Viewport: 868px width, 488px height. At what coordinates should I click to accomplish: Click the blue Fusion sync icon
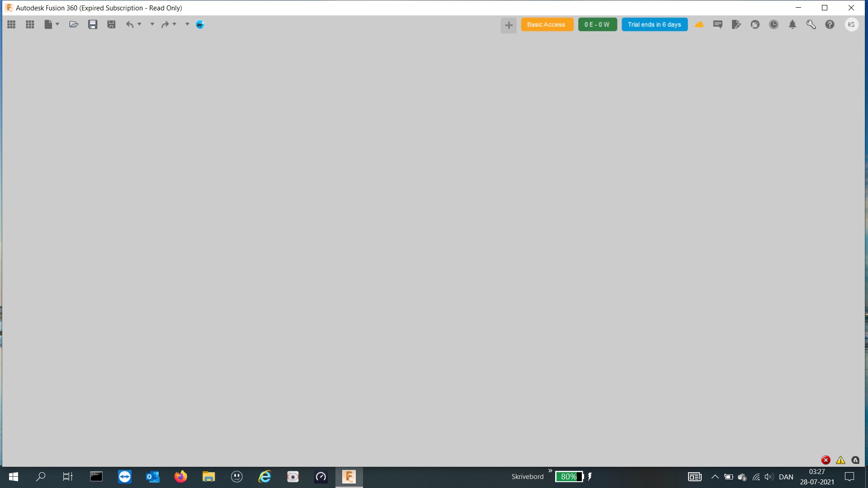click(200, 24)
